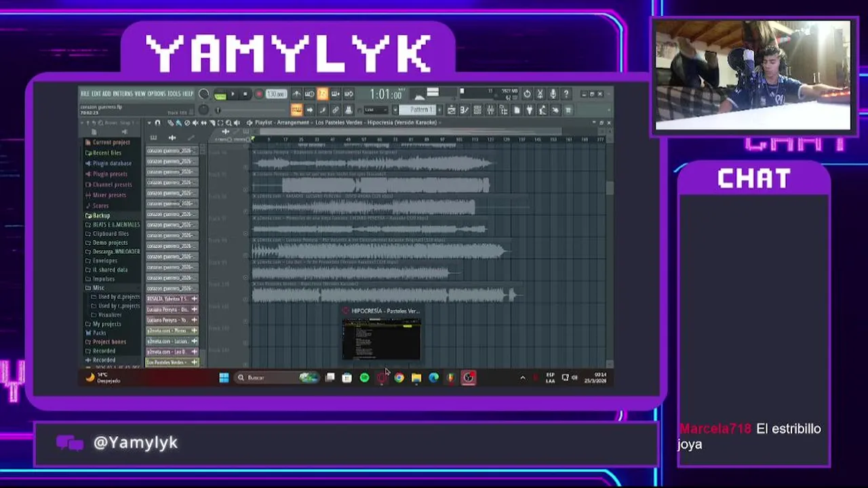Open the Mixer from the toolbar
The width and height of the screenshot is (868, 488).
(491, 110)
